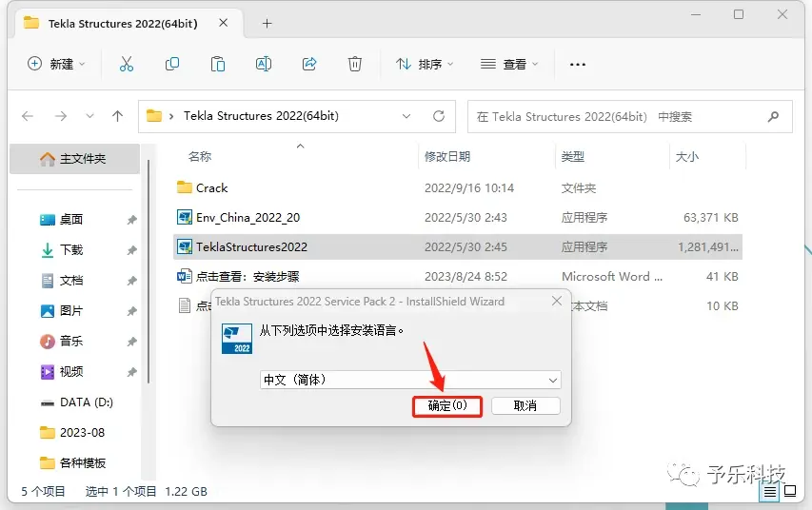Viewport: 812px width, 510px height.
Task: Click the text document icon in 10 KB row
Action: (185, 305)
